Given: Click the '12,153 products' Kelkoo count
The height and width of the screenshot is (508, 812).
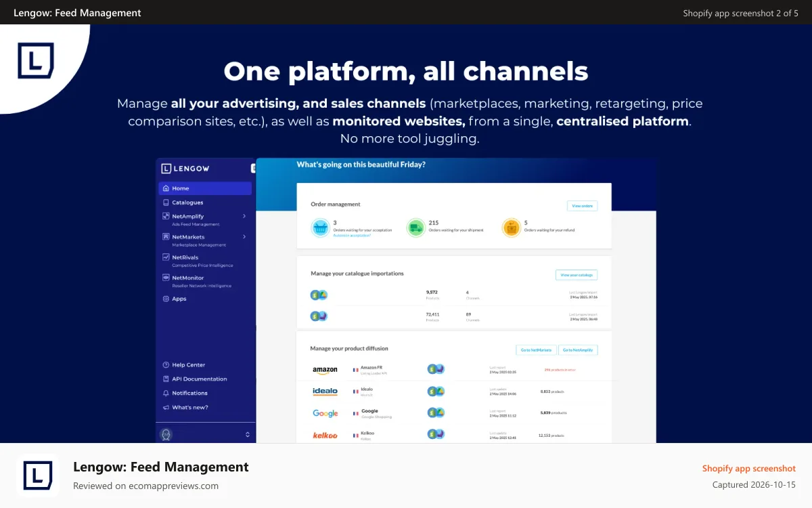Looking at the screenshot, I should click(x=551, y=436).
